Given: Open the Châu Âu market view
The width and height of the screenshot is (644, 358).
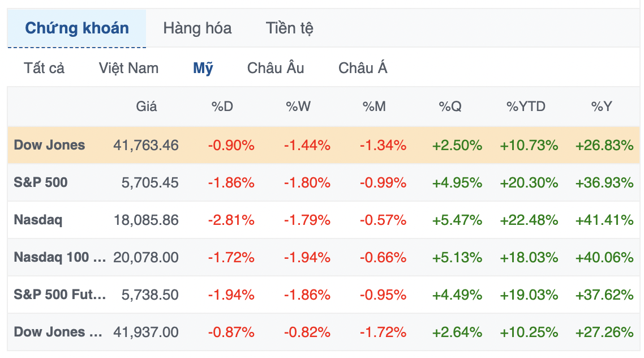Looking at the screenshot, I should pos(275,67).
